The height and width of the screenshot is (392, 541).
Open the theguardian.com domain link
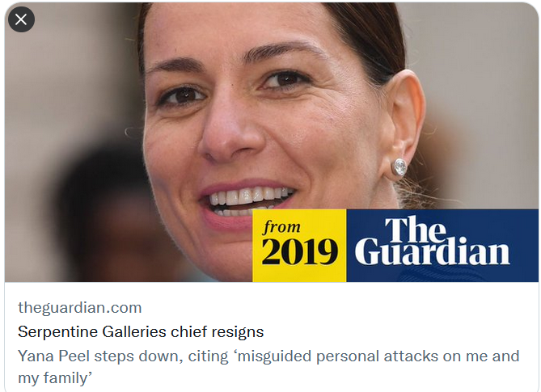[80, 307]
